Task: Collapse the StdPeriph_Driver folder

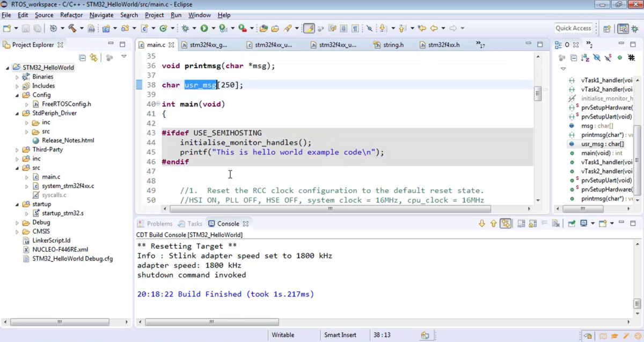Action: click(x=17, y=113)
